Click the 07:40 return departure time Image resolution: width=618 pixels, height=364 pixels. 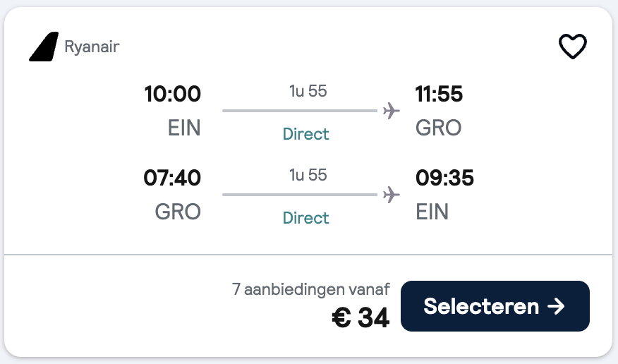pos(172,178)
